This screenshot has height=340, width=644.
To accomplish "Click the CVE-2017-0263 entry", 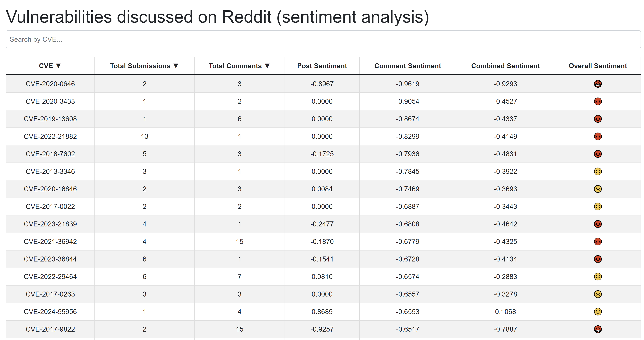I will click(50, 294).
